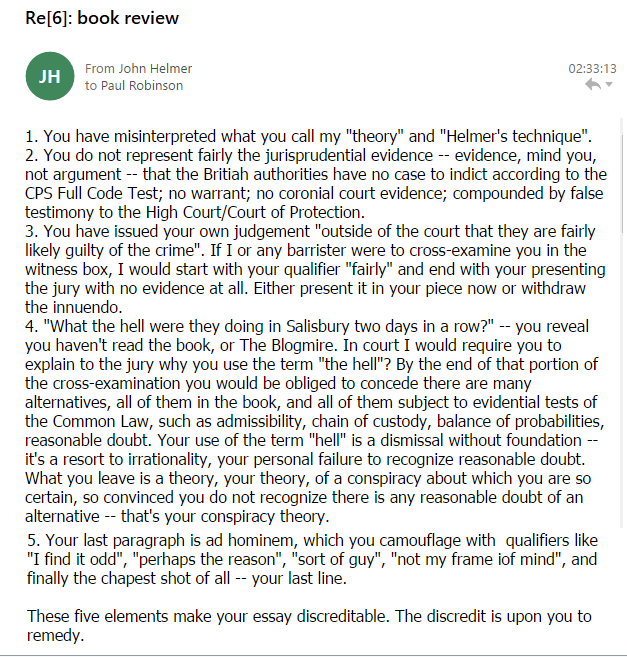Click the 02:33:13 message timestamp

coord(592,68)
